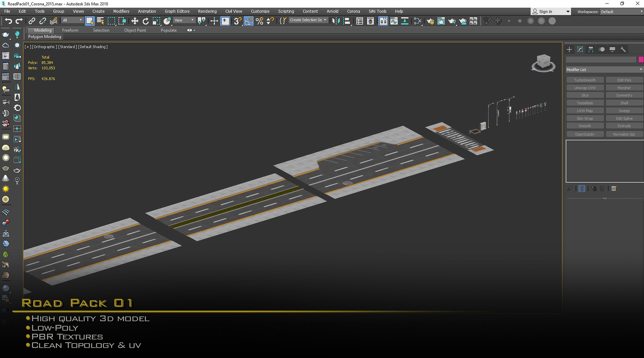Screen dimensions: 644x358
Task: Click the Render Production teapot icon
Action: 452,21
